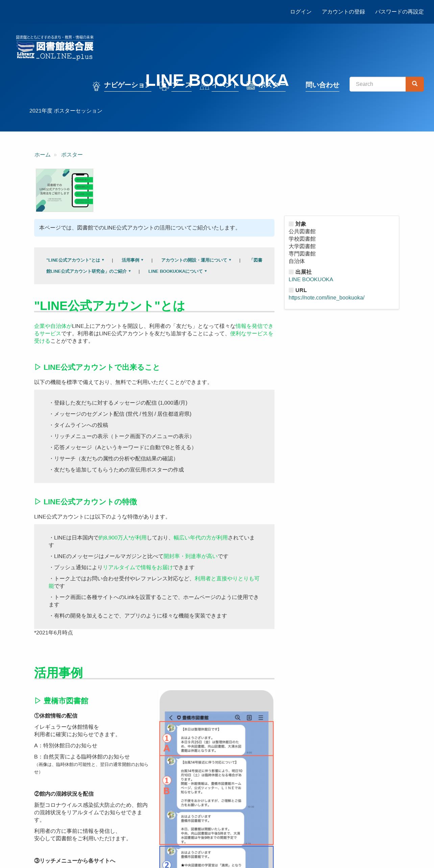The image size is (434, 868).
Task: Click the LINE BOOKUOKA page title
Action: pos(217,80)
